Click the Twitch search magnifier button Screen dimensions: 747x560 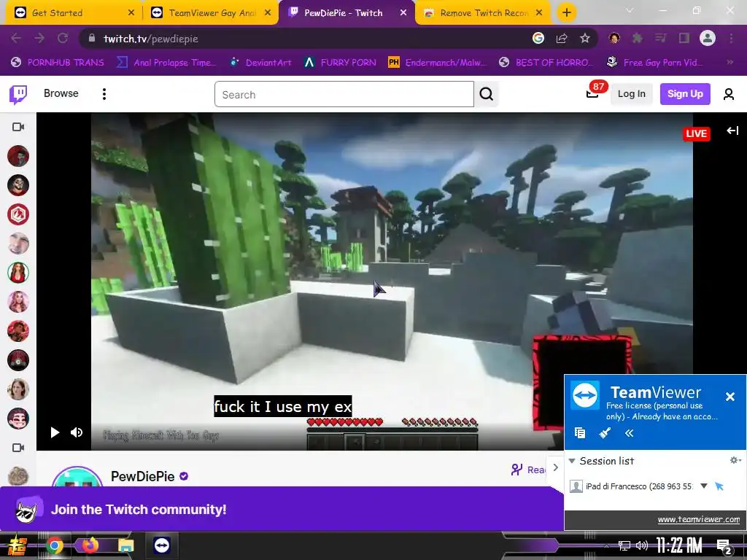(487, 94)
